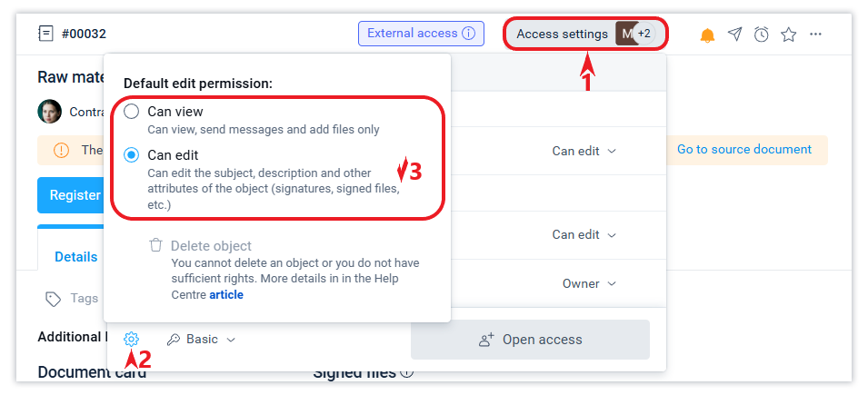This screenshot has height=395, width=868.
Task: Open the Help Centre article link
Action: point(226,294)
